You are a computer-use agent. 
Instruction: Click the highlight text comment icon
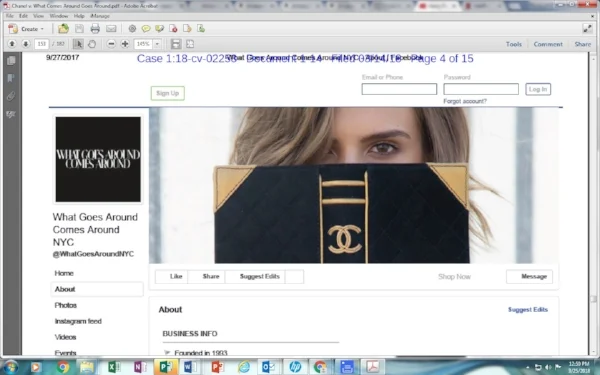click(x=159, y=29)
